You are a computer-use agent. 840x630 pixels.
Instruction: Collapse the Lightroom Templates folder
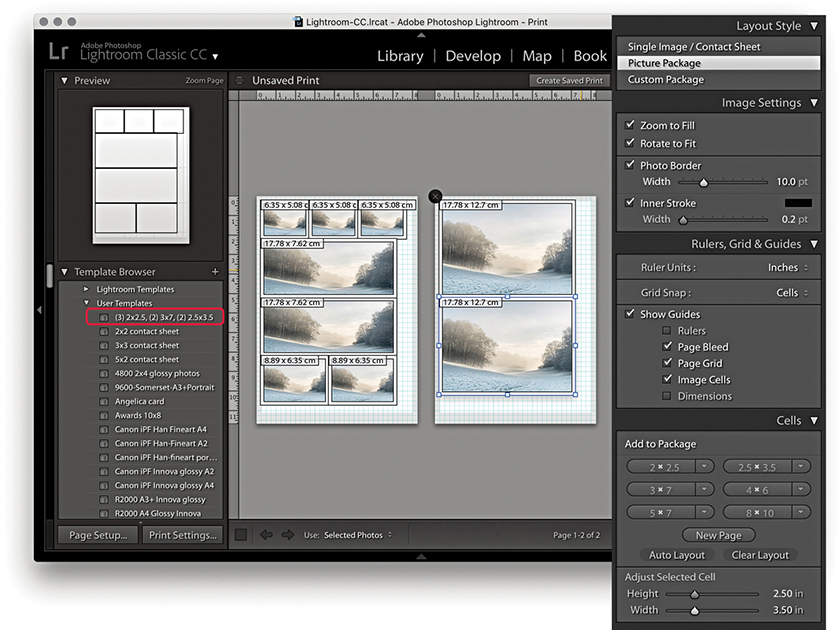[x=86, y=289]
